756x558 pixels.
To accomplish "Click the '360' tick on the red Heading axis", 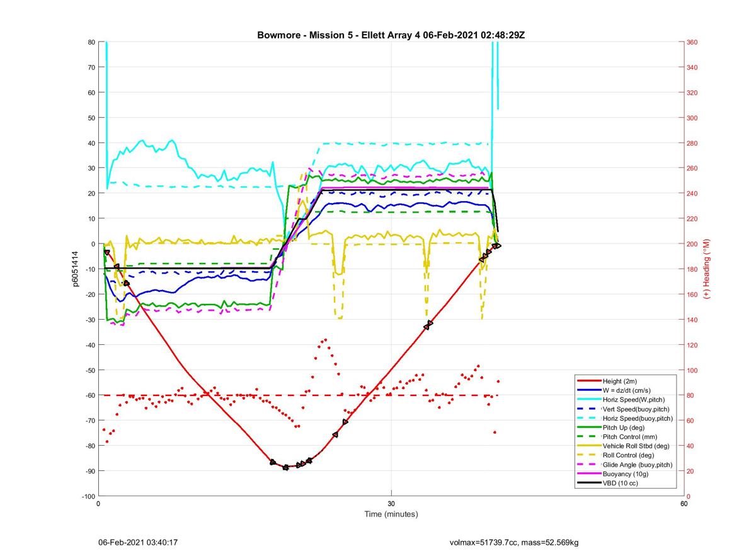I will coord(692,42).
